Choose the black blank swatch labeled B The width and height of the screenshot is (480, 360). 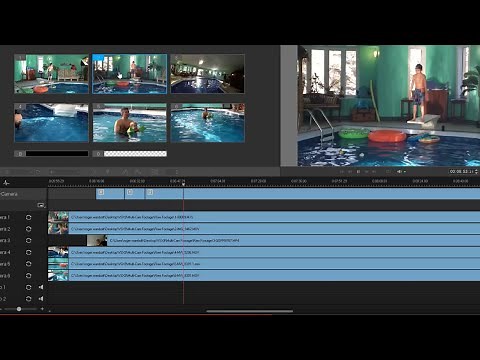51,154
